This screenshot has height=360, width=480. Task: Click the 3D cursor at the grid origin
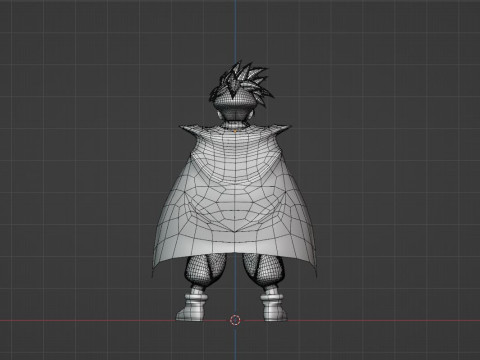[x=235, y=320]
